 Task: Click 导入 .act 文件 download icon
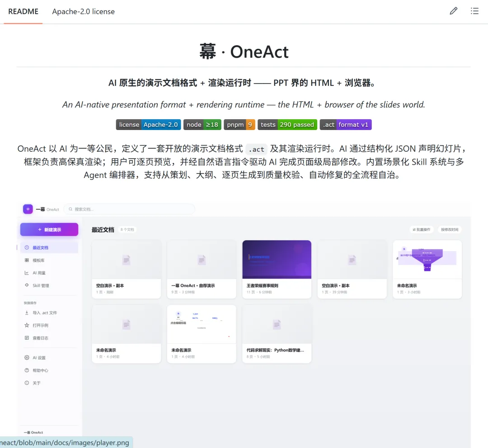click(27, 313)
